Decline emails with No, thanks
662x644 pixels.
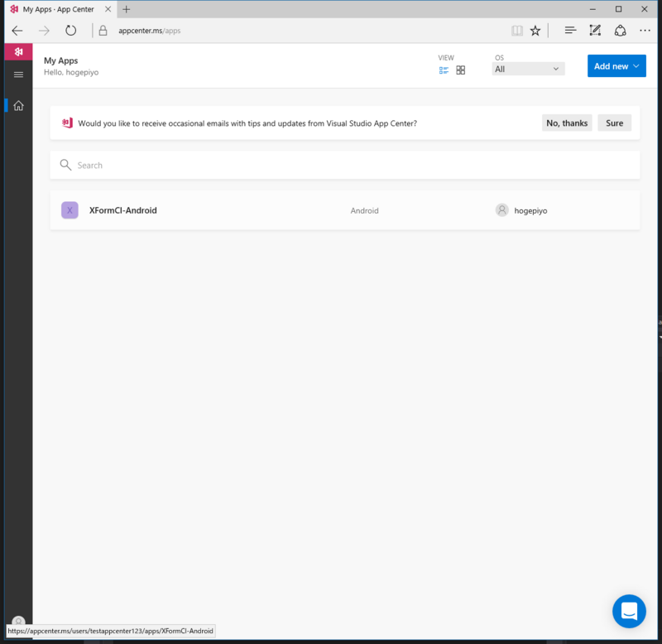567,123
